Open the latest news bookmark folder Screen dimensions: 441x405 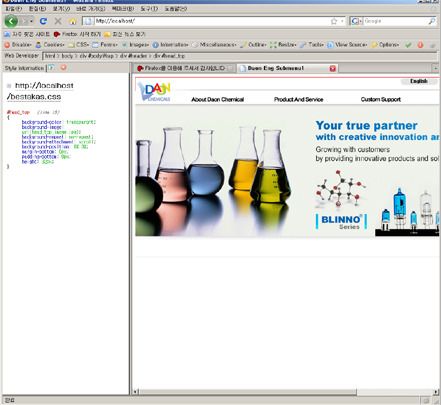pos(124,34)
